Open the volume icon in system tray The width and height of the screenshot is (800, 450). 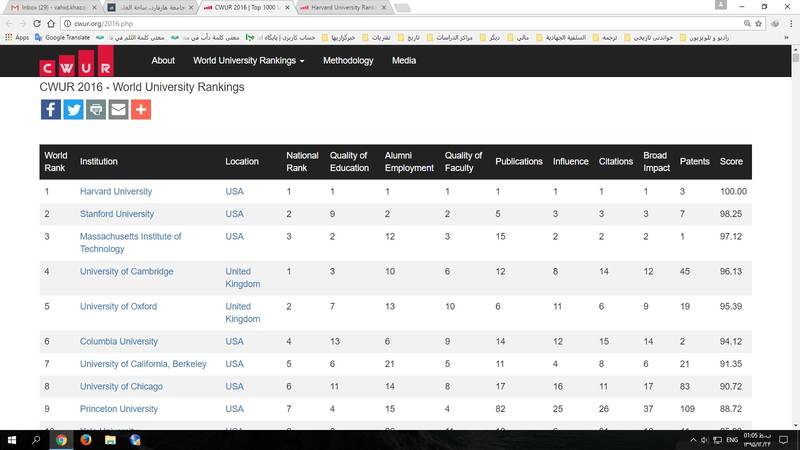[x=705, y=440]
